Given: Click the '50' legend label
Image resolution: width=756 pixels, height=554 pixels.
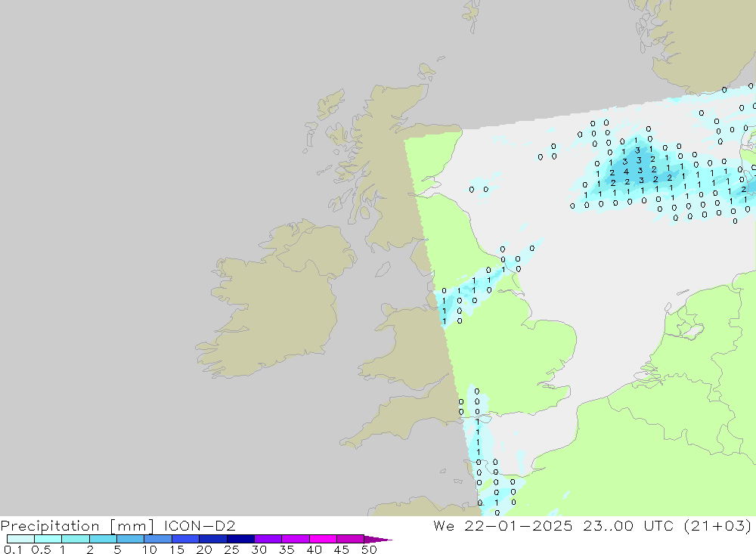Looking at the screenshot, I should [369, 549].
